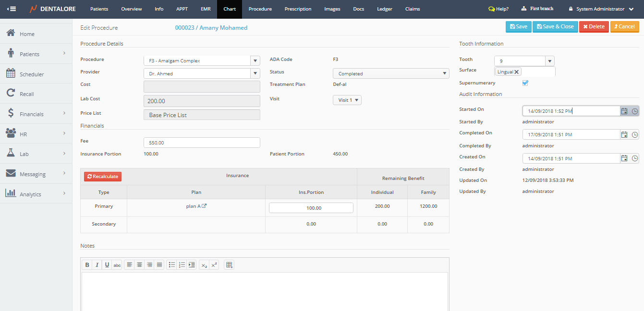The image size is (644, 311).
Task: Switch to the Ledger tab
Action: pos(384,9)
